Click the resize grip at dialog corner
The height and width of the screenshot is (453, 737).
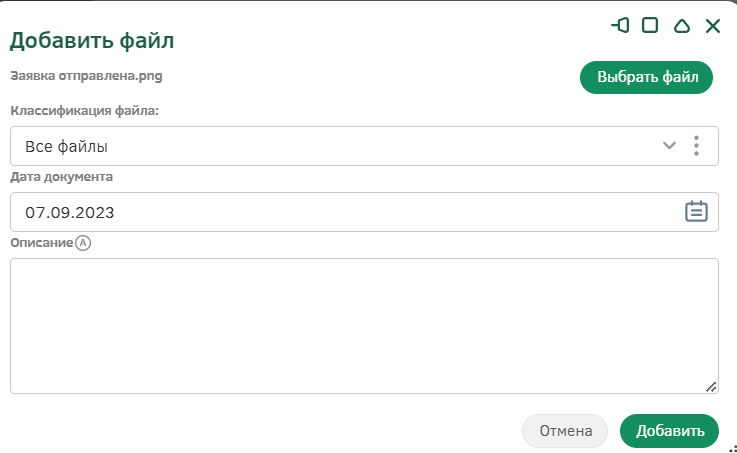(x=732, y=448)
